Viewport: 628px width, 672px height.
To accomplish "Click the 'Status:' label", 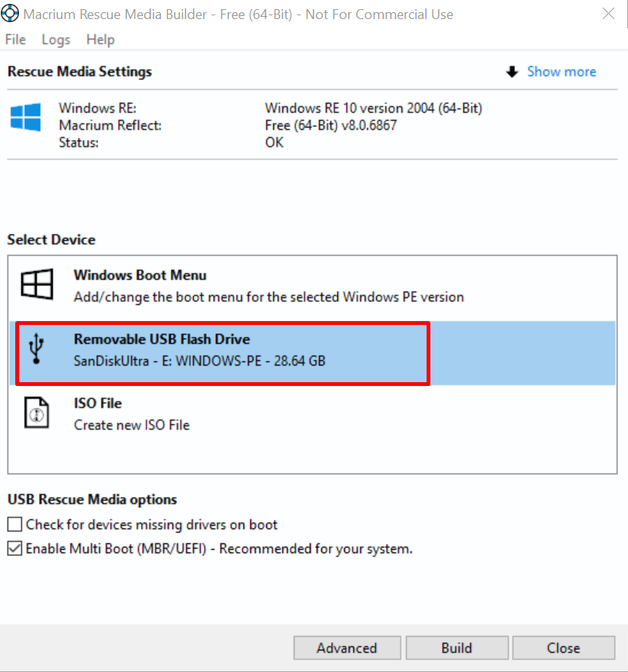I will tap(79, 143).
